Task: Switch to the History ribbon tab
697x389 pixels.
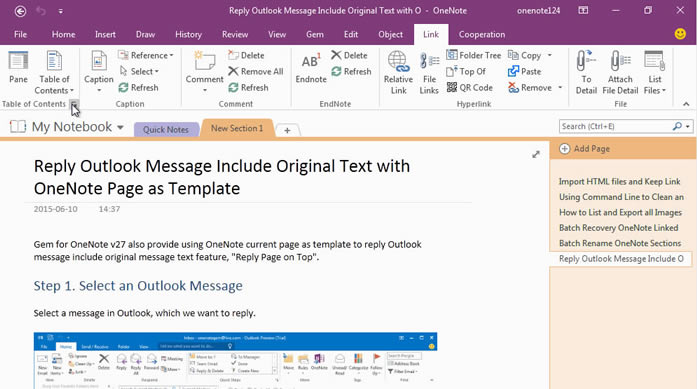Action: pos(188,34)
